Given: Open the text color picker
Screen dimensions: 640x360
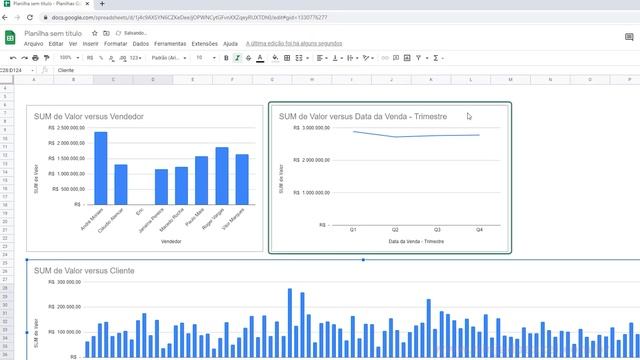Looking at the screenshot, I should [260, 58].
